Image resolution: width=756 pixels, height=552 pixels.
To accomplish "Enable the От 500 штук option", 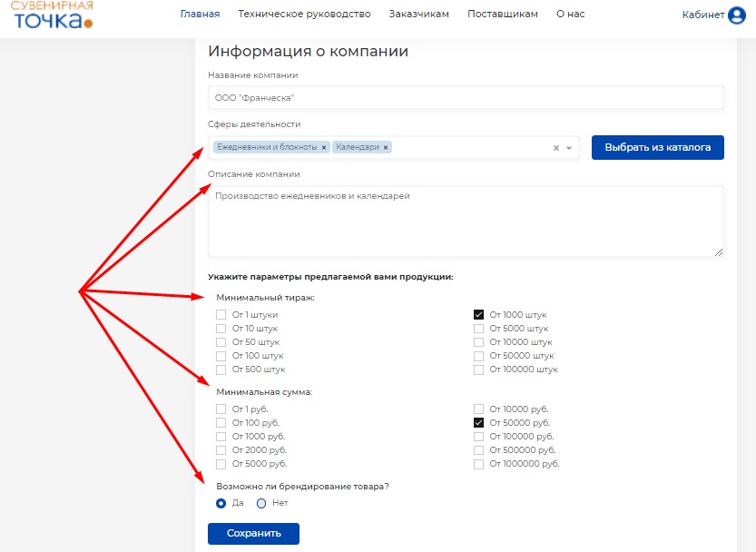I will [x=221, y=370].
